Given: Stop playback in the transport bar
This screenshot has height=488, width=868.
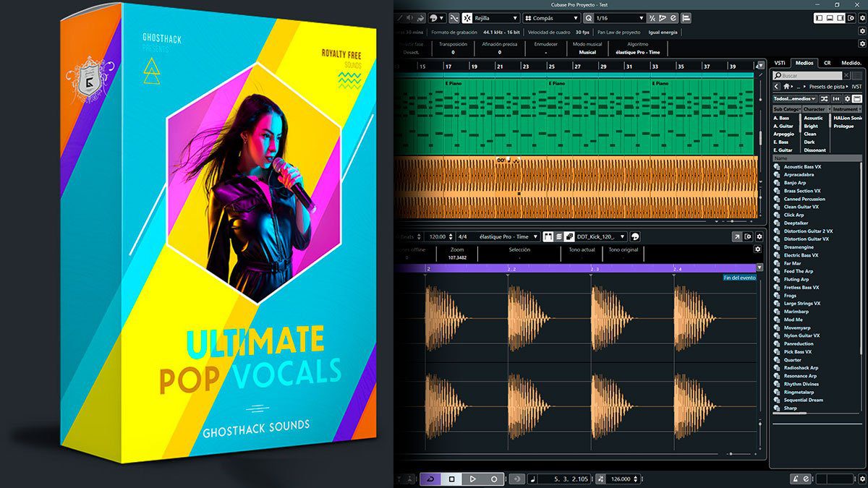Looking at the screenshot, I should [x=451, y=479].
